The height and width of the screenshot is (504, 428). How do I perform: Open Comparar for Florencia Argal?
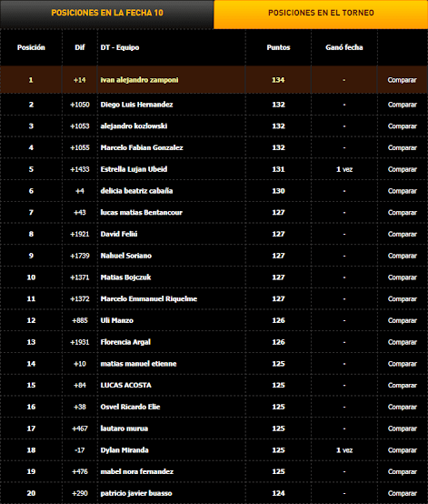pyautogui.click(x=402, y=342)
